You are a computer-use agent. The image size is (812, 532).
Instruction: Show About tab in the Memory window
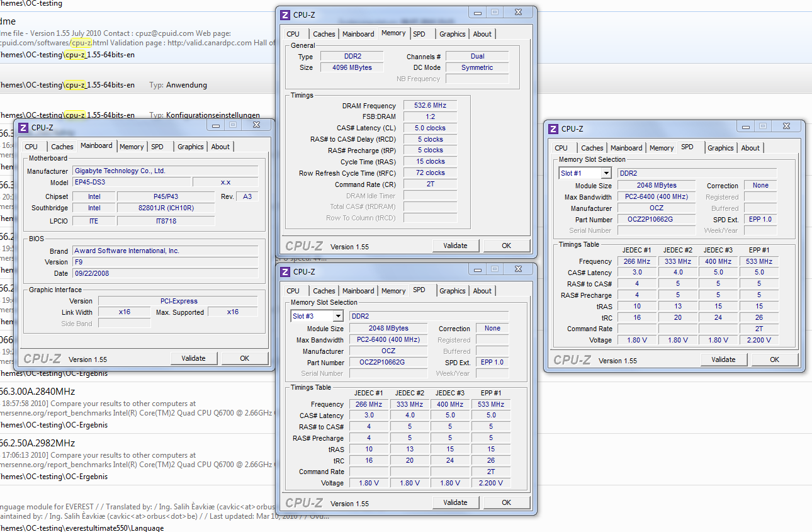pyautogui.click(x=482, y=34)
